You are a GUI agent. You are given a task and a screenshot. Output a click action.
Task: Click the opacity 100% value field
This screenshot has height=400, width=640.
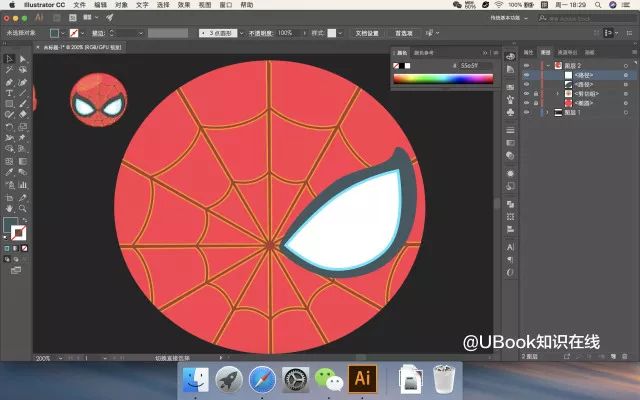point(289,33)
